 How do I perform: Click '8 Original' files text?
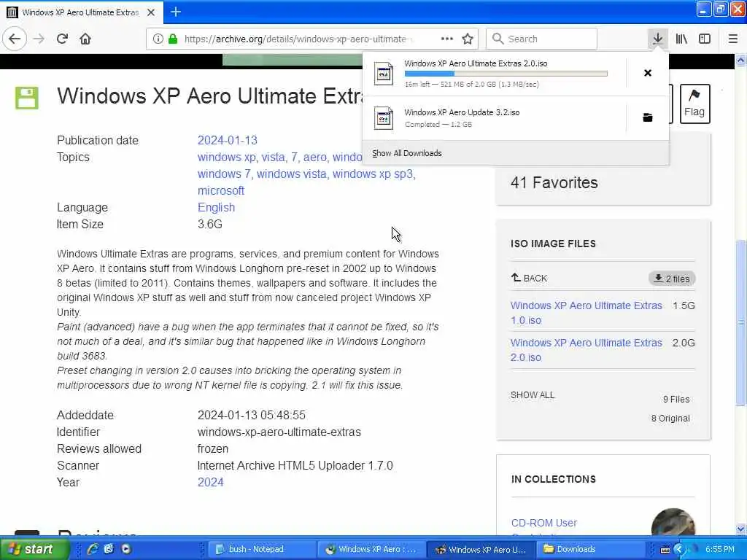coord(670,419)
